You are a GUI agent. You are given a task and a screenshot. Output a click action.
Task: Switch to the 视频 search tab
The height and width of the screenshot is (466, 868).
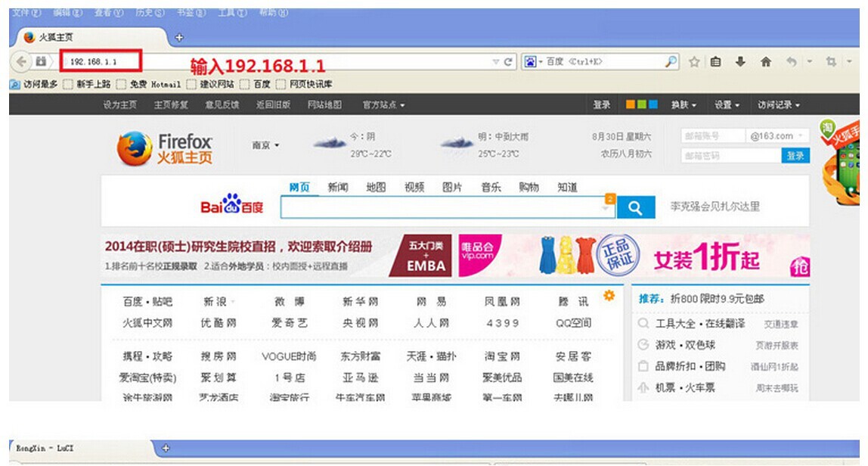[414, 188]
